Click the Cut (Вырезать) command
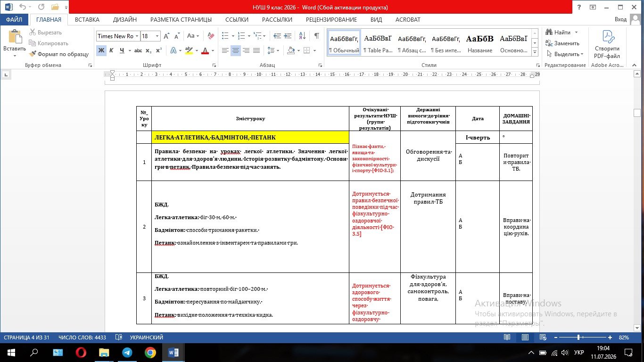The height and width of the screenshot is (362, 644). click(45, 33)
